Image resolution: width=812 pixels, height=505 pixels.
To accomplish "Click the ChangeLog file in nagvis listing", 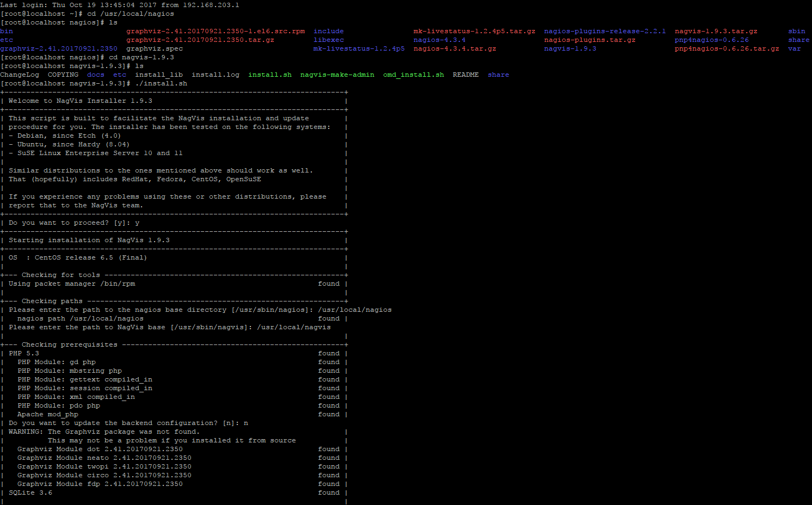I will pyautogui.click(x=20, y=75).
